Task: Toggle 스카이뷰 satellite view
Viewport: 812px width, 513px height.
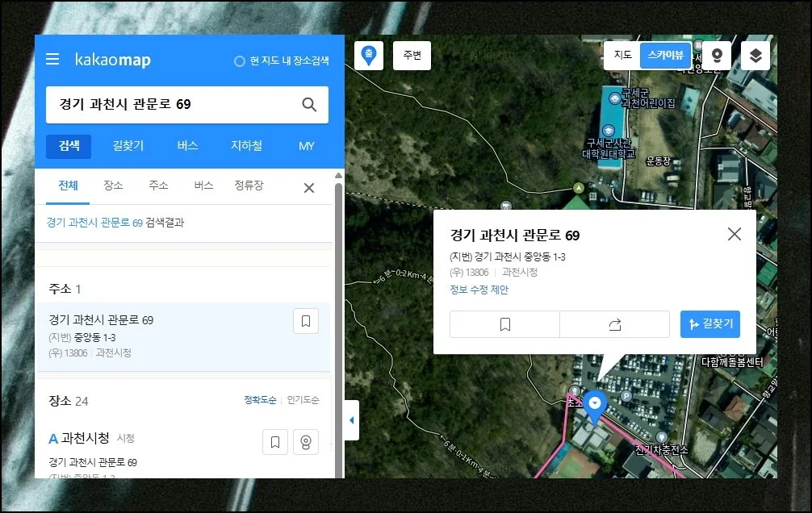Action: pyautogui.click(x=665, y=56)
